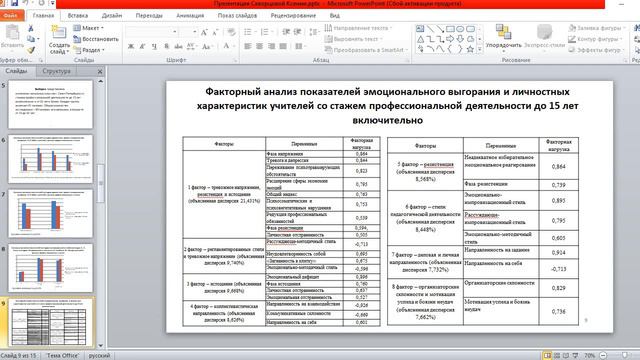Align text left

click(248, 47)
